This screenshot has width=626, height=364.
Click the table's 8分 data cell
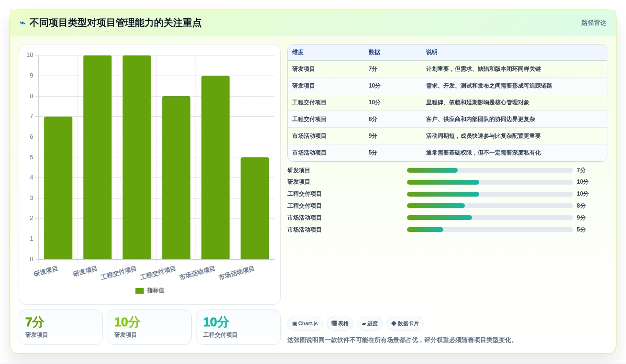(373, 119)
